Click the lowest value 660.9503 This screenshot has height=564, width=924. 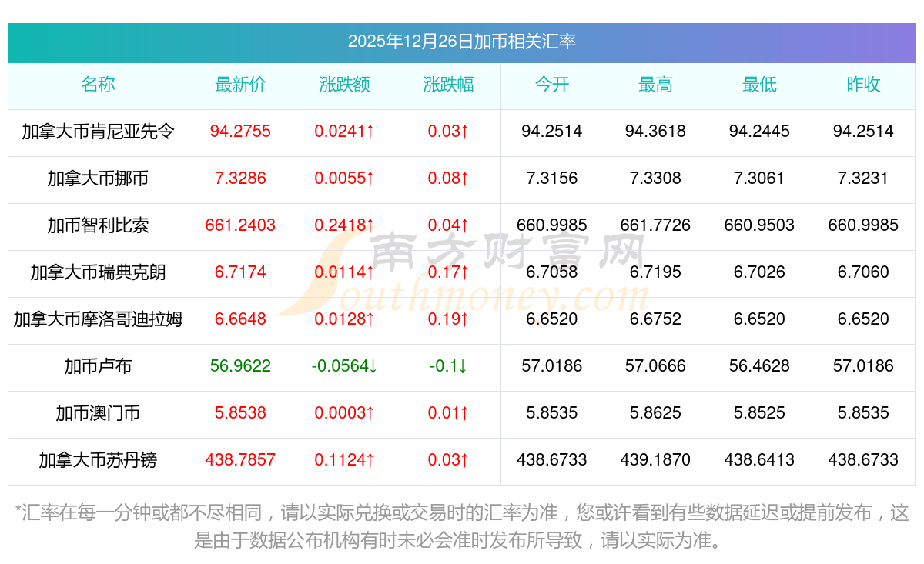(759, 225)
